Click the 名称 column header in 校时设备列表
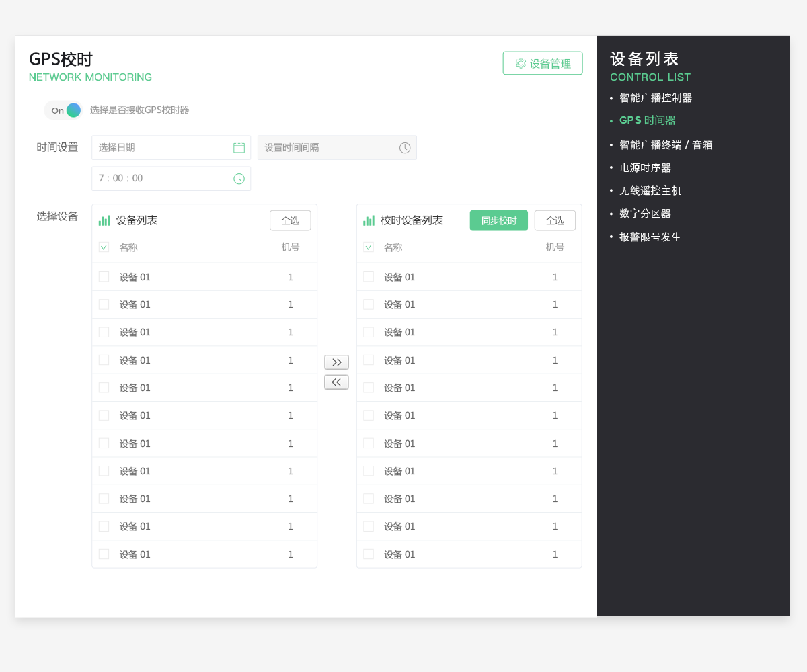The width and height of the screenshot is (807, 672). (x=393, y=247)
